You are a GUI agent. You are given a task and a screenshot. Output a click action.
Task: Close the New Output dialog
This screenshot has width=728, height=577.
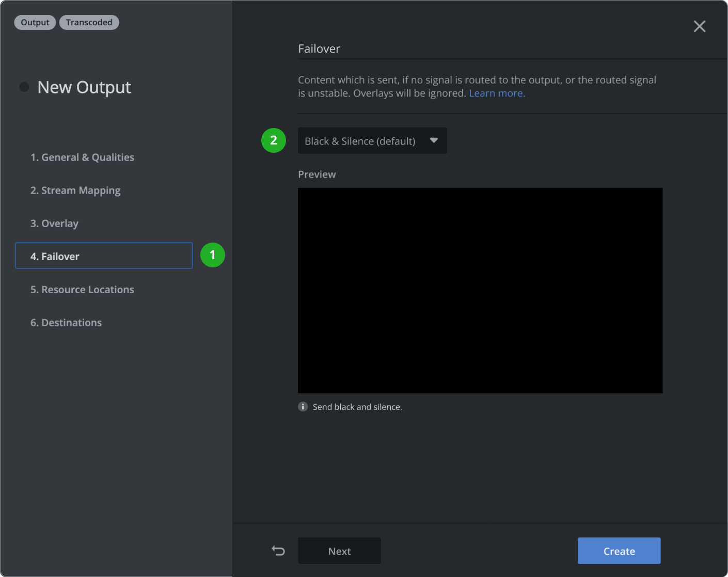tap(699, 26)
